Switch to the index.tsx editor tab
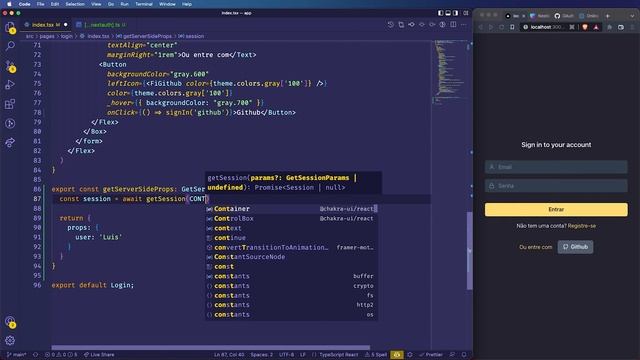The image size is (640, 360). coord(45,25)
